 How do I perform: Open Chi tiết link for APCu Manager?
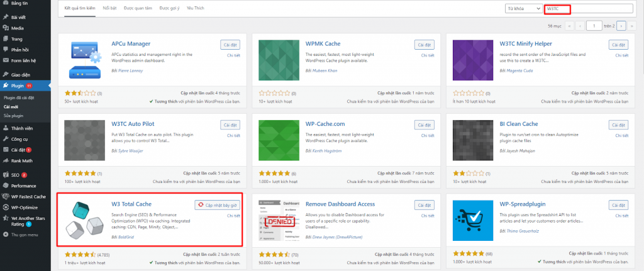[x=234, y=55]
